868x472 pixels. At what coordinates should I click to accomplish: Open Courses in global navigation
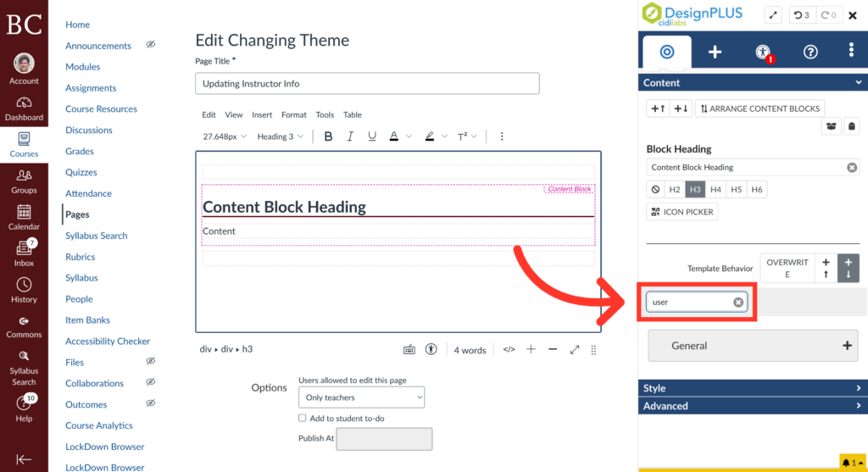[x=24, y=145]
